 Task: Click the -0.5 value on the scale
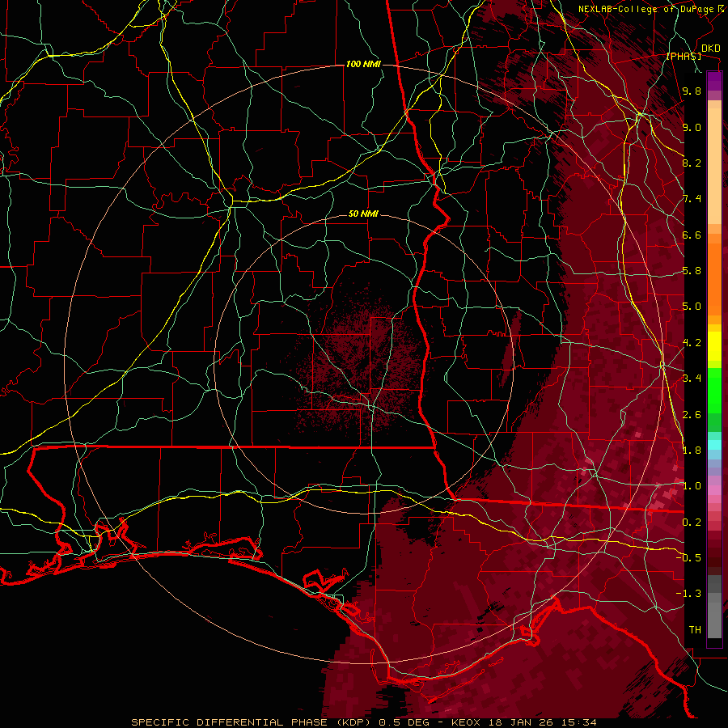688,557
